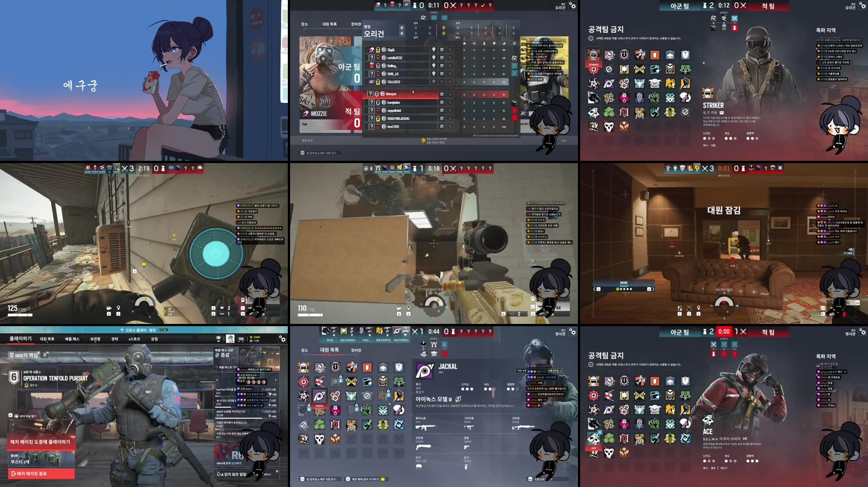Mute player hamjinkim with the voice icon
The image size is (868, 487).
[x=450, y=103]
